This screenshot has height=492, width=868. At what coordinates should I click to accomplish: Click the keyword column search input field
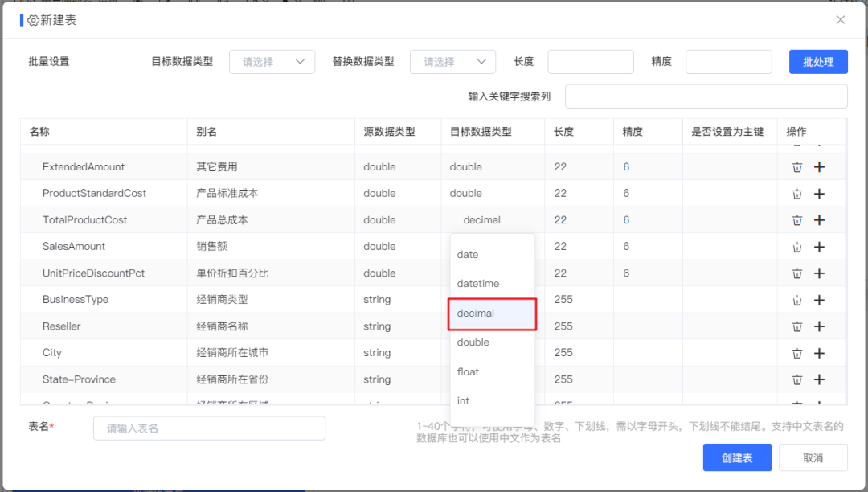tap(706, 96)
